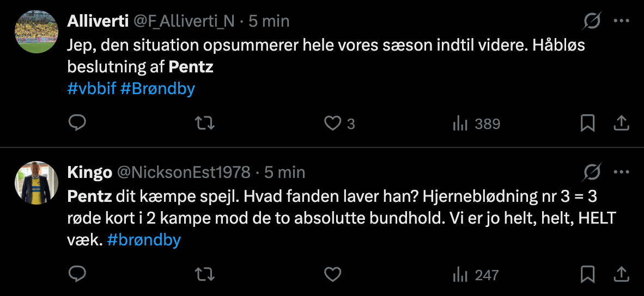Open the @NicksonEst1978 profile handle

coord(184,172)
